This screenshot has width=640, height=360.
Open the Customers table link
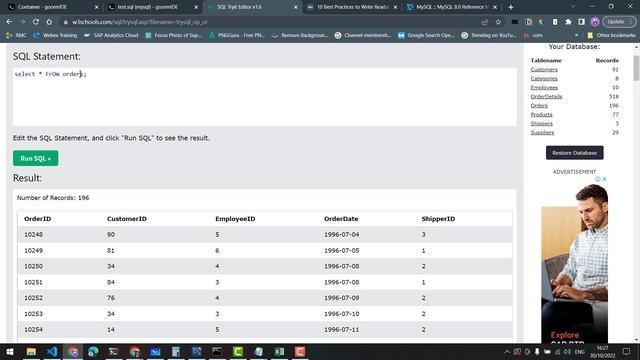[544, 70]
